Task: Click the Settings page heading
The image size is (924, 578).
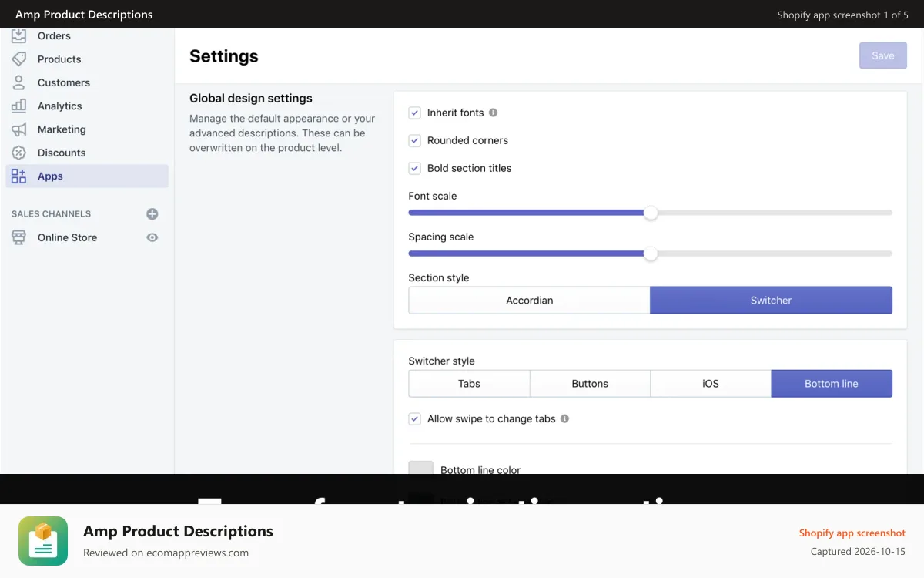Action: pos(224,55)
